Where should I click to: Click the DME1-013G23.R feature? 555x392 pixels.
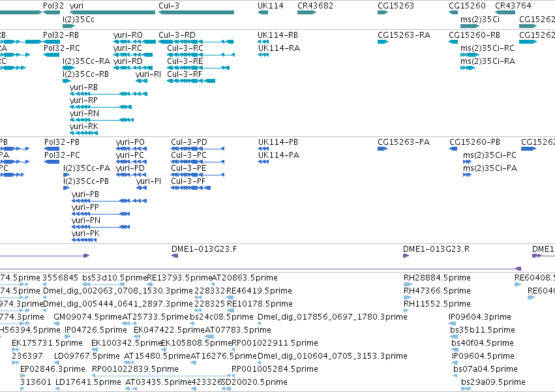click(436, 249)
